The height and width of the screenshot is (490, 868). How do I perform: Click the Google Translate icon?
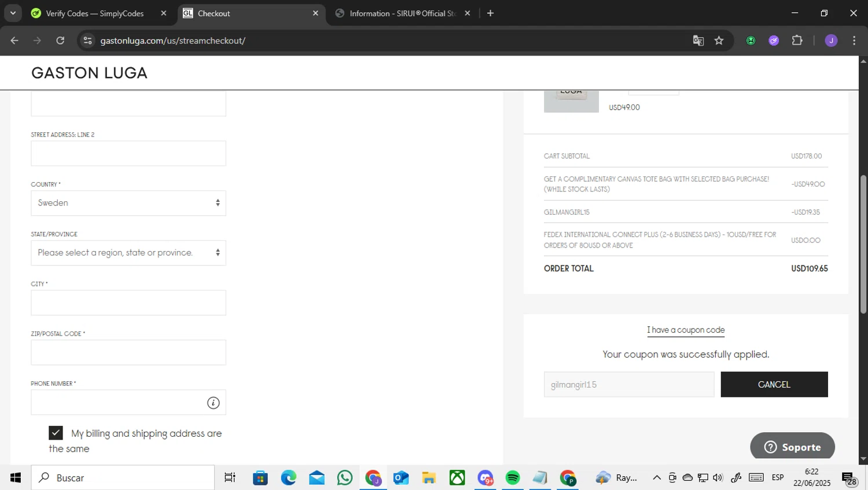coord(698,40)
